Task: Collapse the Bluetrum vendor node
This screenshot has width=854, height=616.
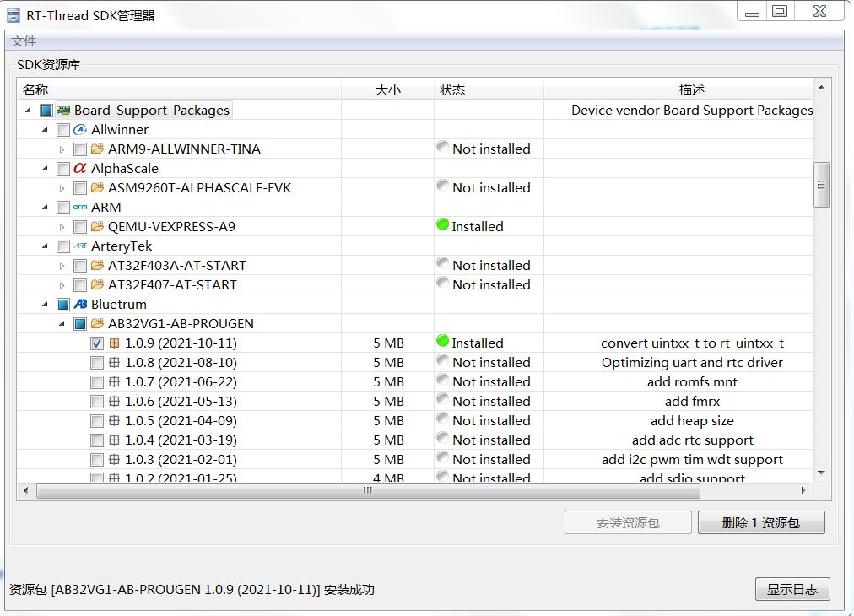Action: pos(46,304)
